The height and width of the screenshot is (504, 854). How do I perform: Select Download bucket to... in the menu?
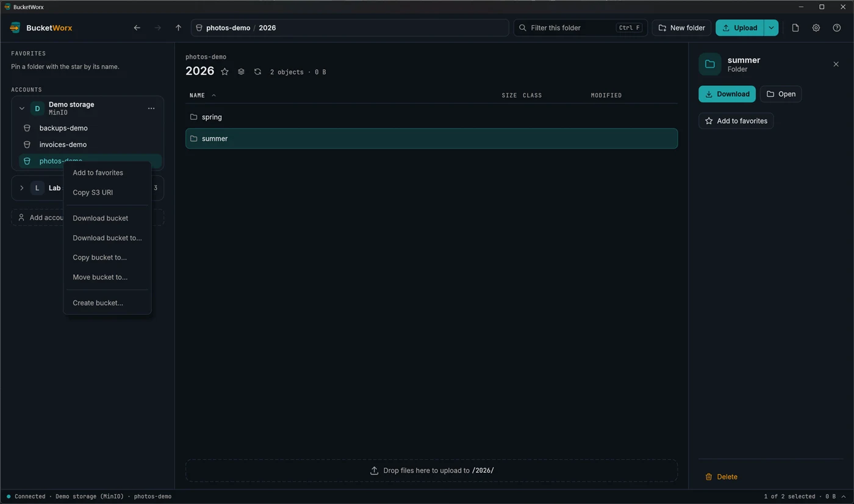click(107, 238)
